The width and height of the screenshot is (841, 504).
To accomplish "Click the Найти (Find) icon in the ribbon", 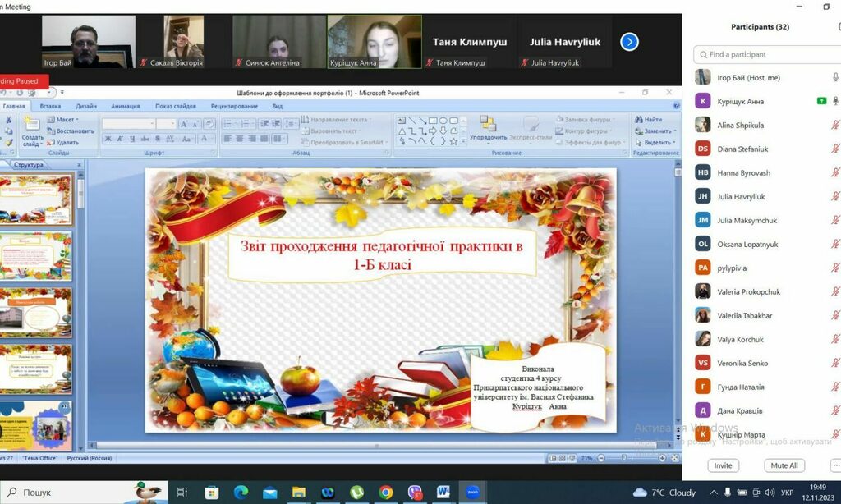I will 648,120.
